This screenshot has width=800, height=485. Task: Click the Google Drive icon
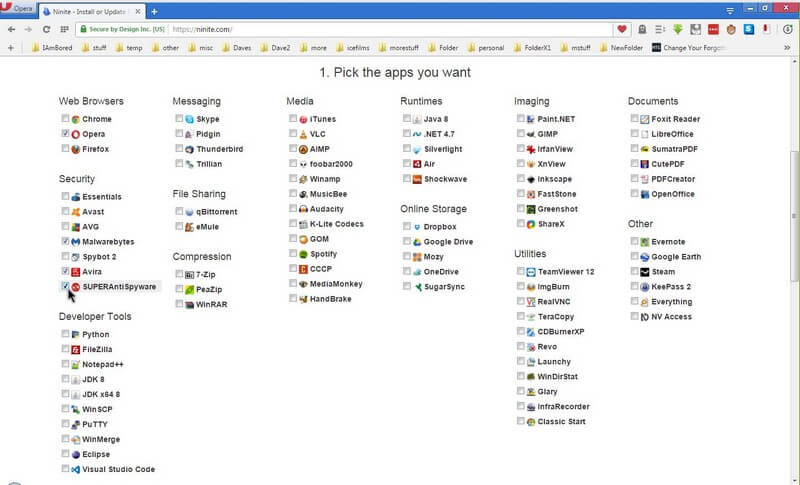point(417,242)
